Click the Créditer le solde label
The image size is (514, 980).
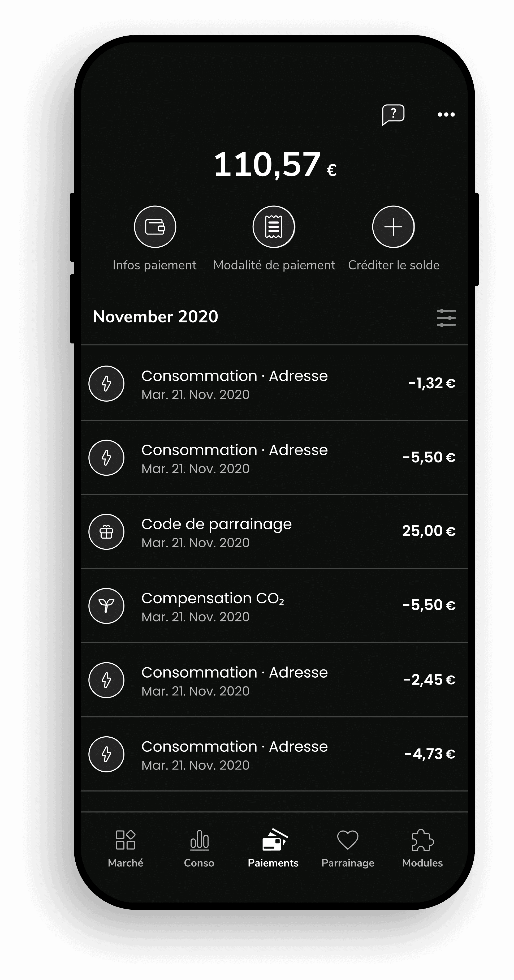[394, 265]
